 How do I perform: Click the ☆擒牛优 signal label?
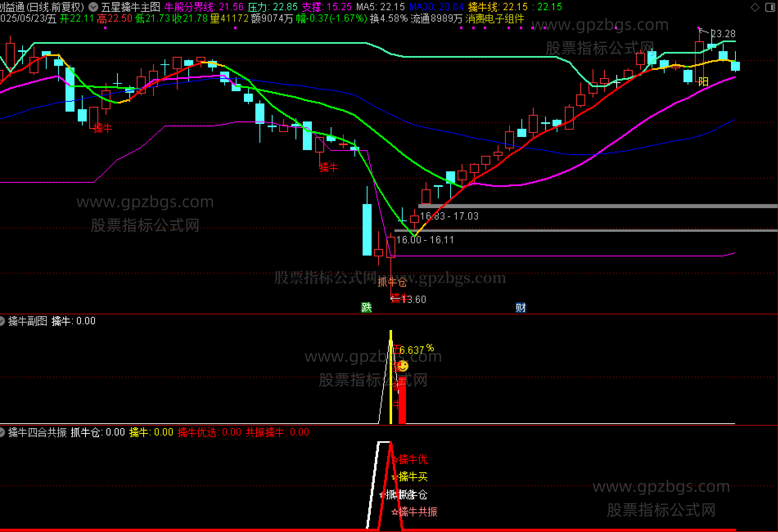(410, 460)
